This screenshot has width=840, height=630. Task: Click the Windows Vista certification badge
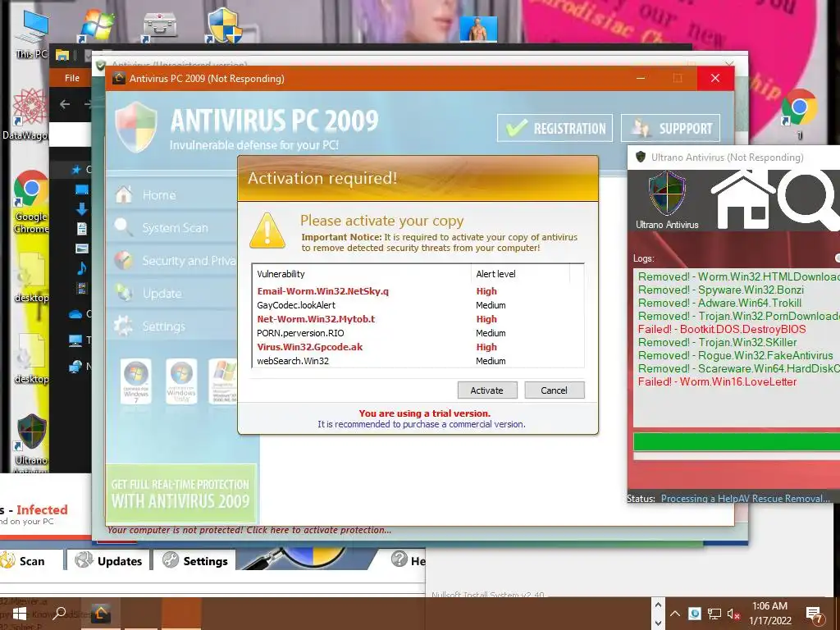pyautogui.click(x=181, y=381)
